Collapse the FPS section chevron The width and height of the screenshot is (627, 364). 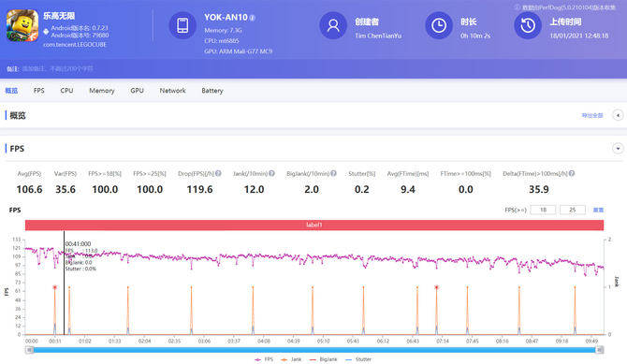point(618,149)
